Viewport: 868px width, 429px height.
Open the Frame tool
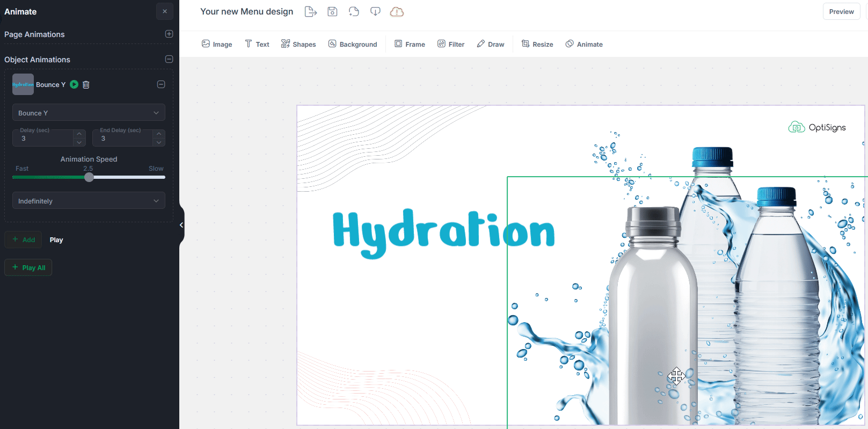pos(410,44)
